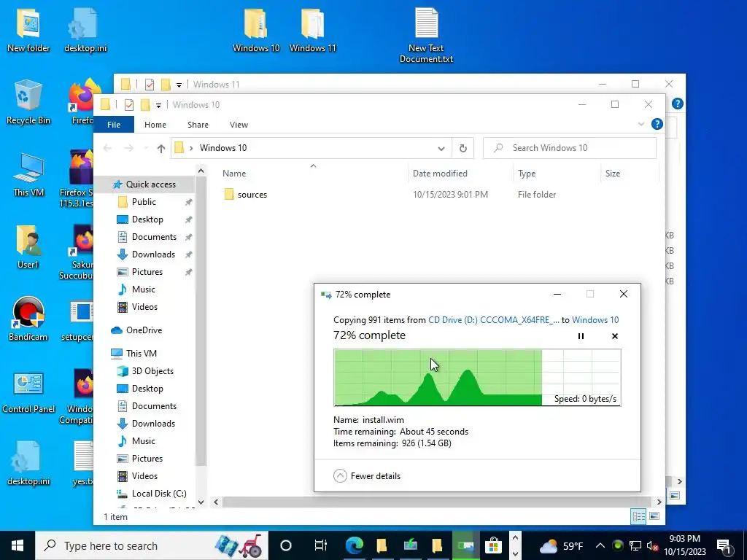Click Properties icon in quick access toolbar
747x560 pixels.
128,105
